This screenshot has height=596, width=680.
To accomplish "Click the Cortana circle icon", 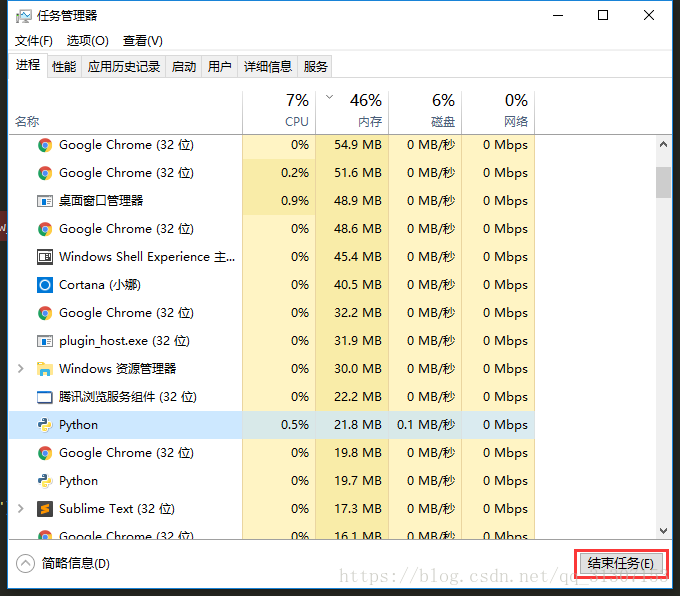I will point(45,285).
